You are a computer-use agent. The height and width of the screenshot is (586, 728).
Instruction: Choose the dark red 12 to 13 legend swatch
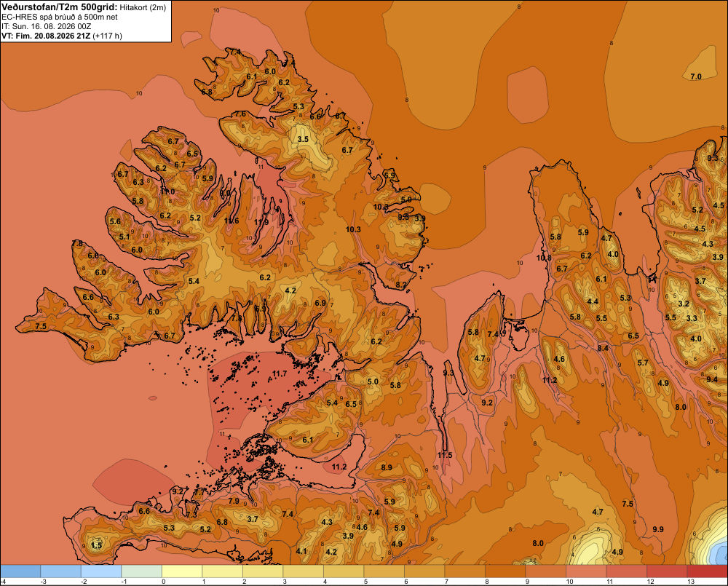coord(667,571)
